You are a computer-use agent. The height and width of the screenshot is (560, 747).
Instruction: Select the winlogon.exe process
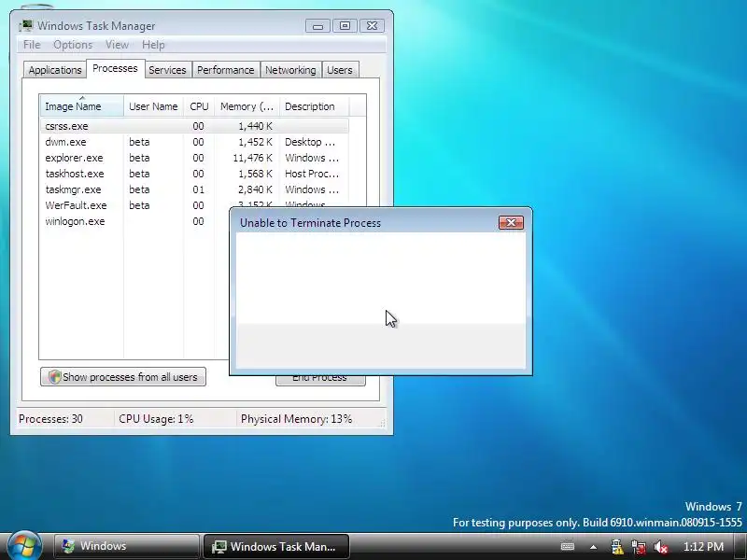point(75,221)
